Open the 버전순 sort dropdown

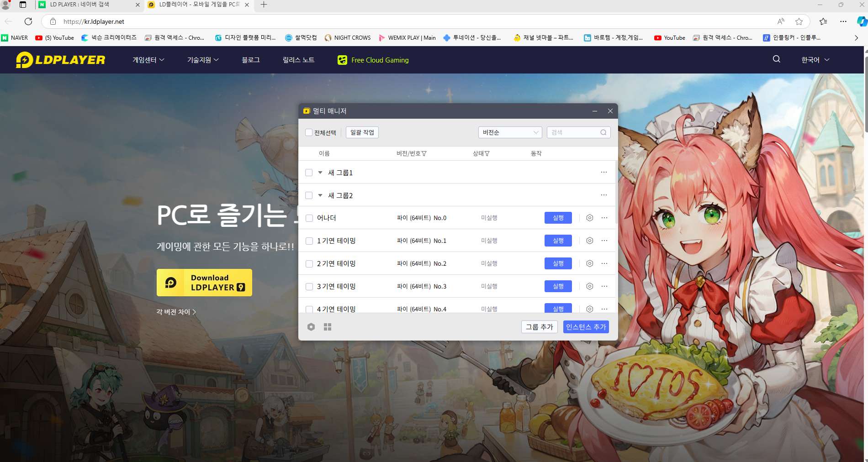click(510, 132)
